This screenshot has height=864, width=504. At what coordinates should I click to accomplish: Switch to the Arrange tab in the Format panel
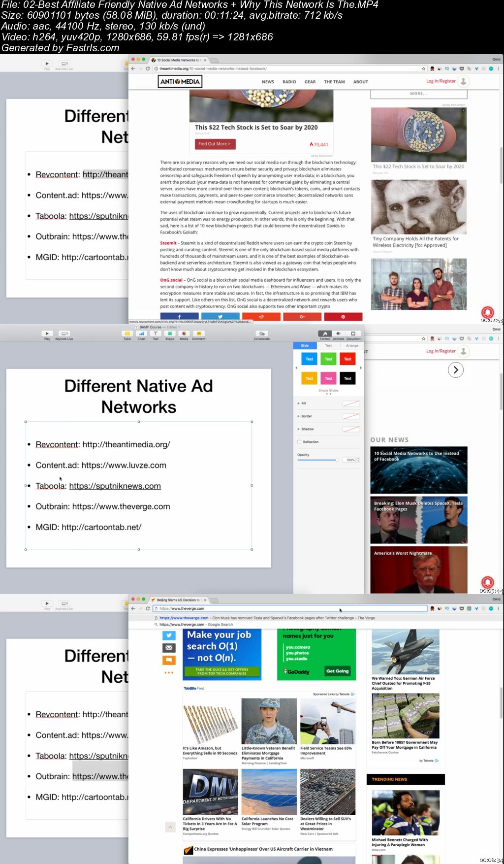[352, 346]
